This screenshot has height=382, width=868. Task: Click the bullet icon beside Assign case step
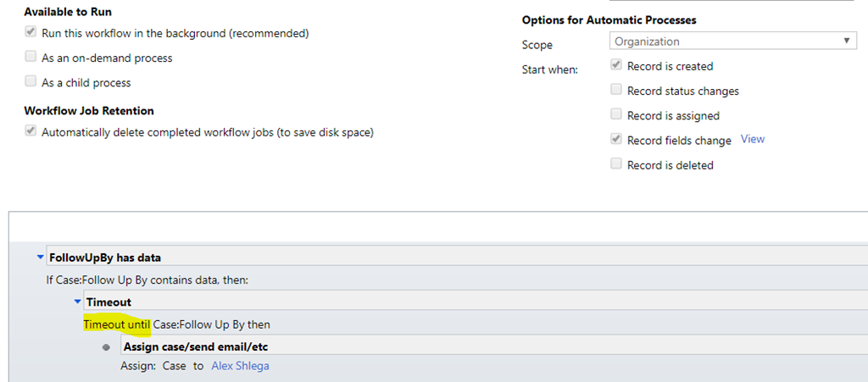pyautogui.click(x=106, y=347)
